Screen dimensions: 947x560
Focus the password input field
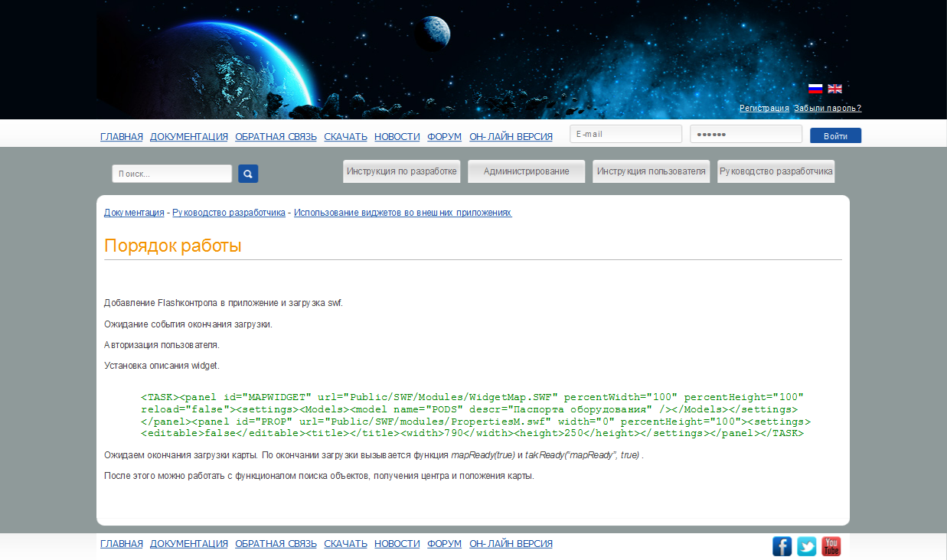[x=746, y=134]
